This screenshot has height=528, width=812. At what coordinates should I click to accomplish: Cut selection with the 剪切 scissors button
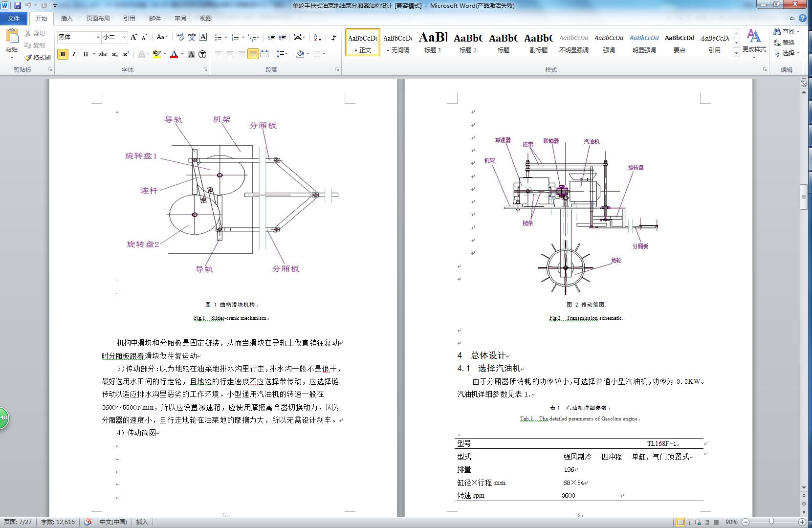coord(35,33)
